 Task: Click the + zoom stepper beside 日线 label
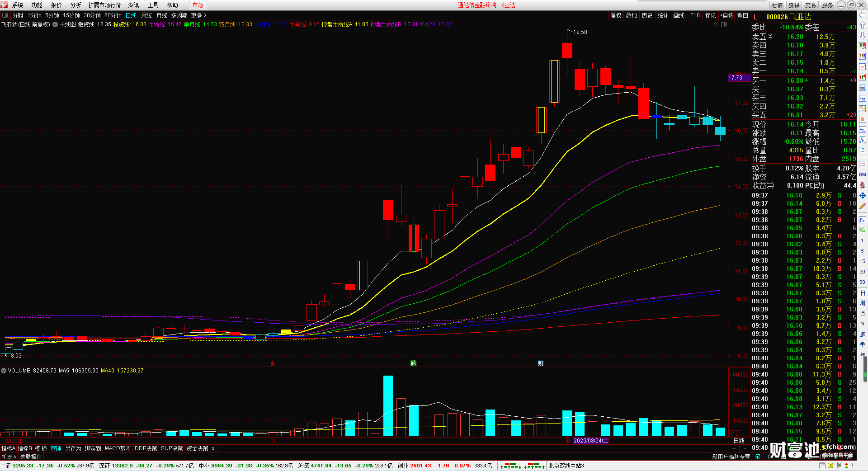pos(734,448)
